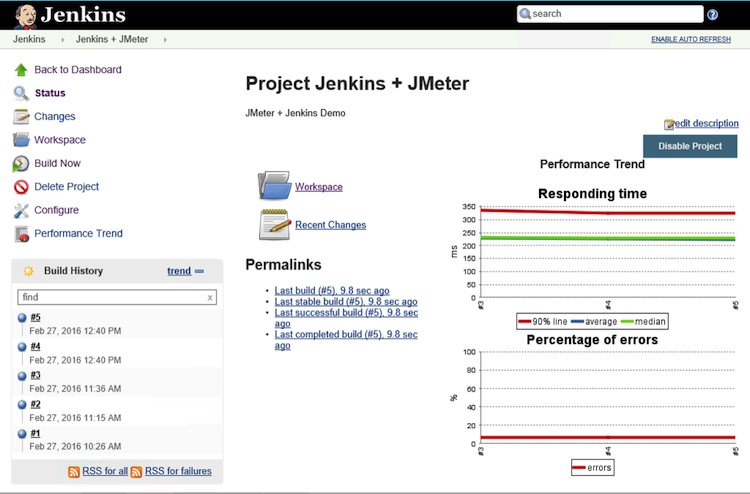Click the red errors legend swatch
The height and width of the screenshot is (494, 750).
pos(579,468)
